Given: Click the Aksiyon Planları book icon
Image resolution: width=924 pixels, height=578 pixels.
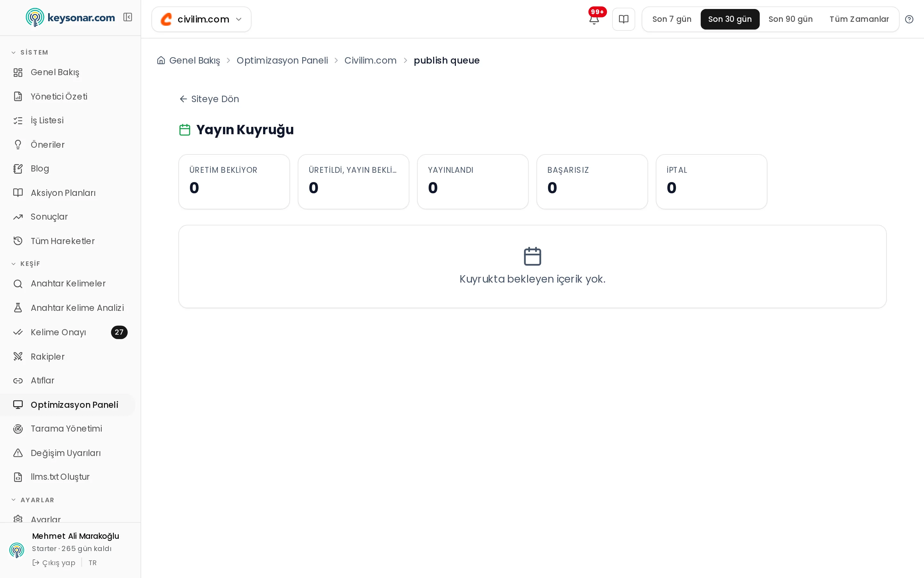Looking at the screenshot, I should point(18,193).
